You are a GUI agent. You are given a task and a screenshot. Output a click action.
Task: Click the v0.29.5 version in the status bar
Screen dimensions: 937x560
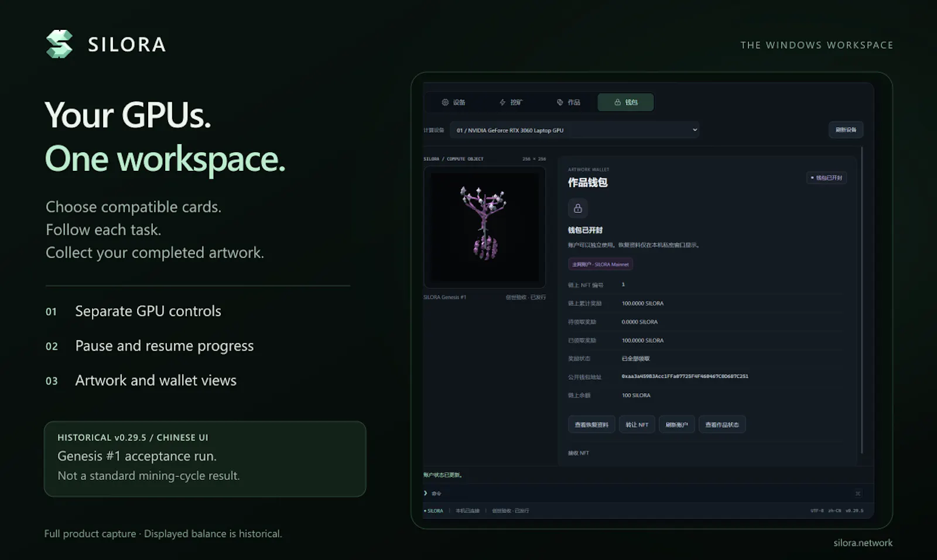854,511
